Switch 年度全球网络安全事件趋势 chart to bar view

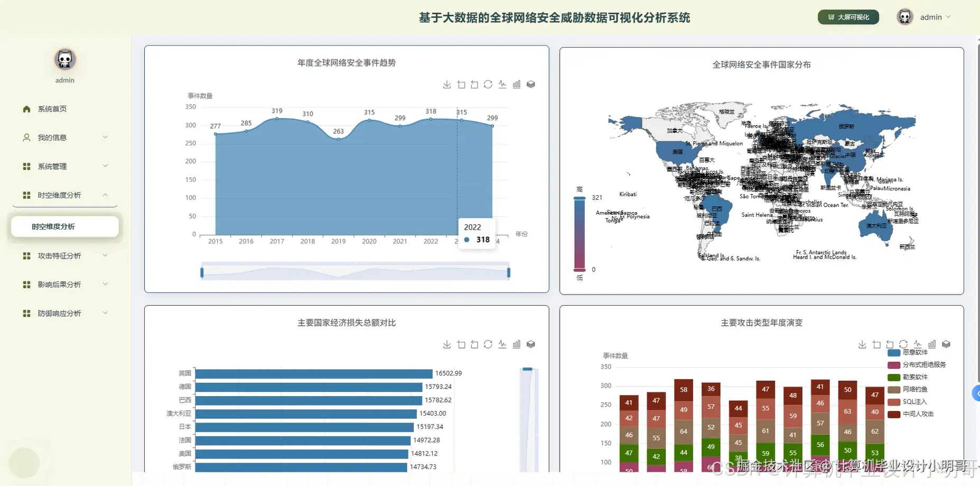pos(517,85)
